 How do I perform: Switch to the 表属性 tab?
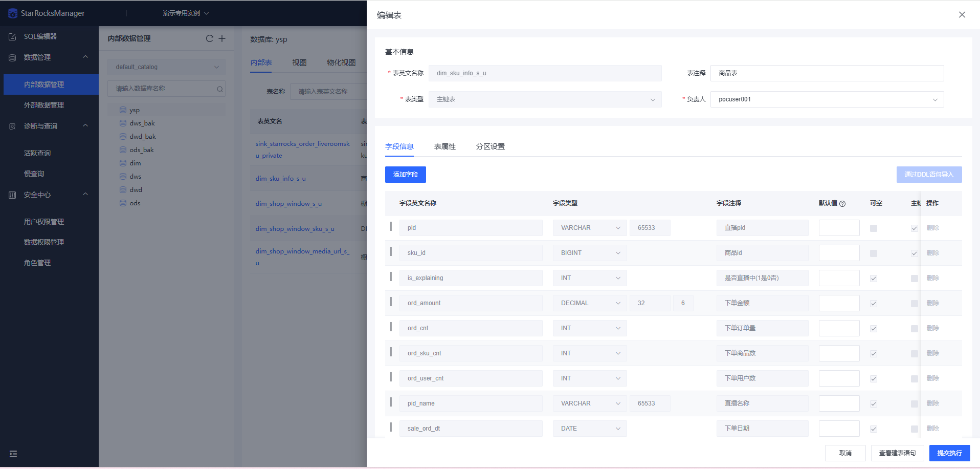coord(444,146)
